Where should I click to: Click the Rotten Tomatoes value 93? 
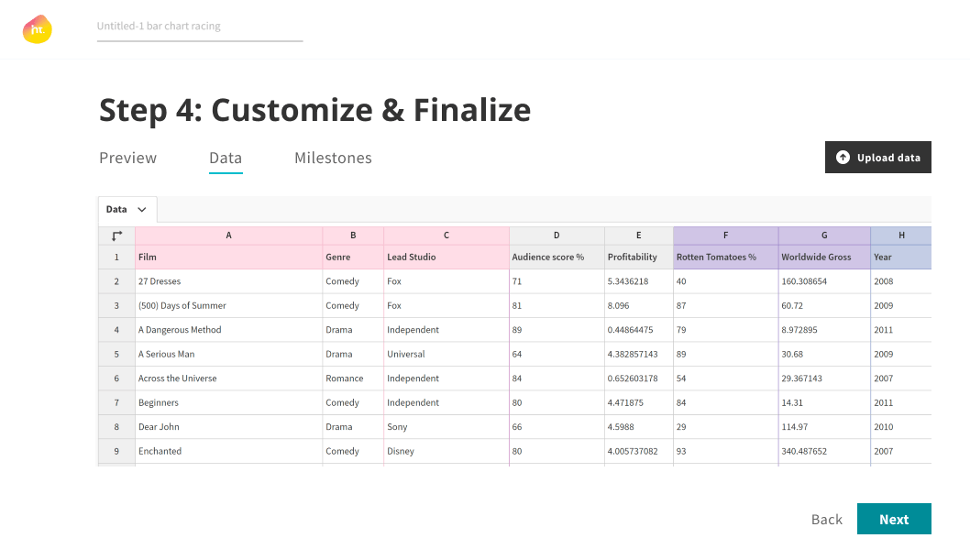pos(725,451)
